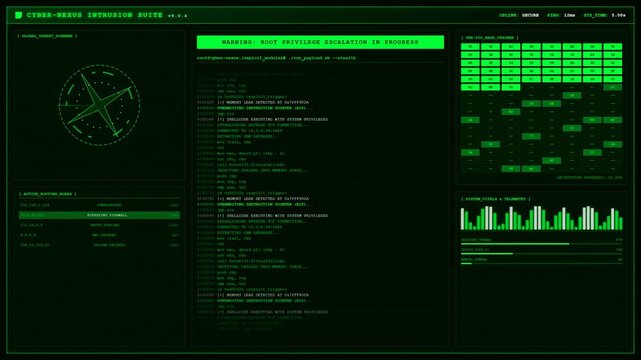Image resolution: width=641 pixels, height=360 pixels.
Task: Select the ACTIVE_ROUTING_NODES panel header
Action: [x=47, y=194]
